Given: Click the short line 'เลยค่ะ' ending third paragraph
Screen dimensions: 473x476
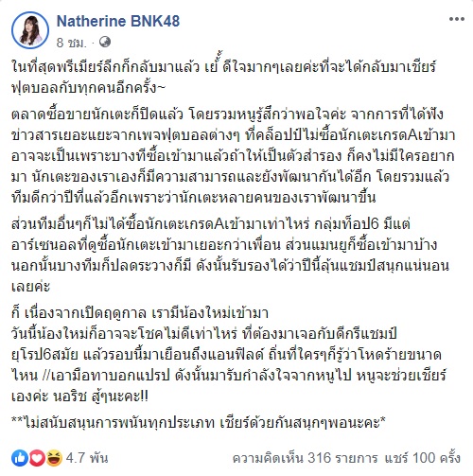Looking at the screenshot, I should point(30,287).
